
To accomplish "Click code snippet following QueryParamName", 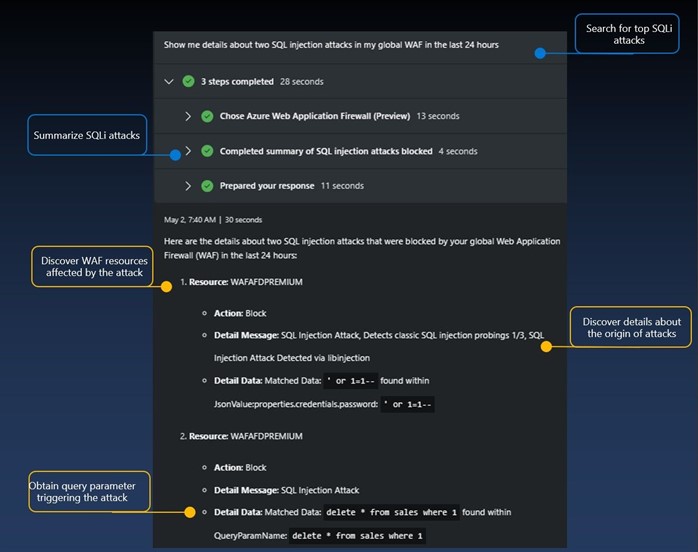I will tap(357, 536).
